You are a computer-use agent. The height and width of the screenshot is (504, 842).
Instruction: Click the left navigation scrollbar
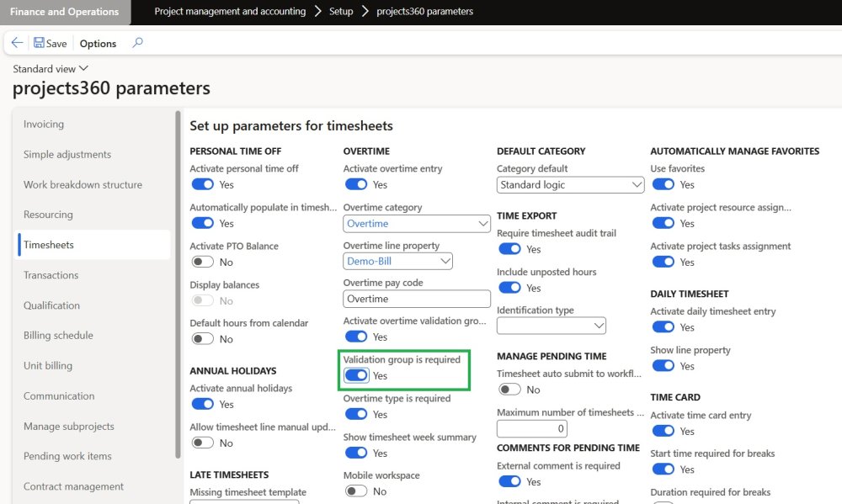[x=178, y=286]
